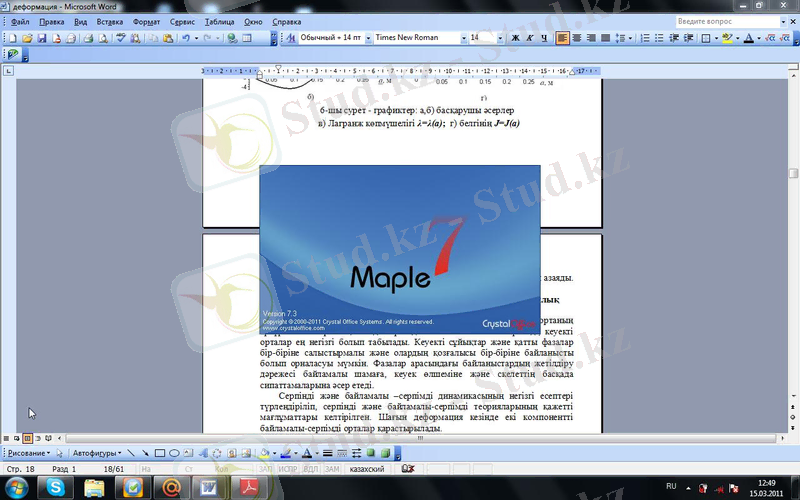Create a new blank document icon
Screen dimensions: 800x500
pos(13,38)
